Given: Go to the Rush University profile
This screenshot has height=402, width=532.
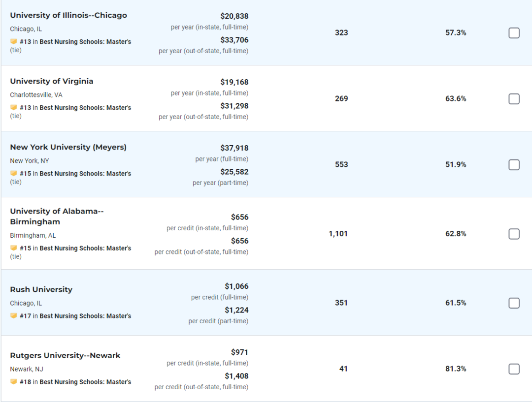Looking at the screenshot, I should point(41,289).
